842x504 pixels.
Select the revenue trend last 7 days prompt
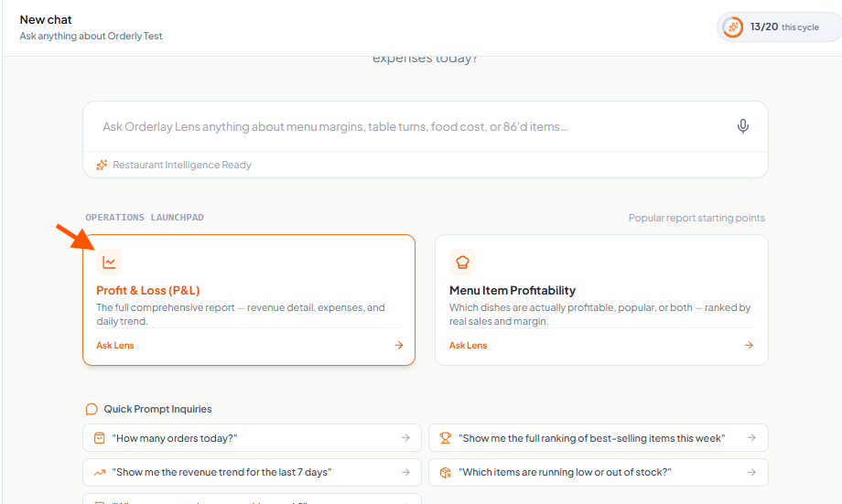click(x=252, y=472)
